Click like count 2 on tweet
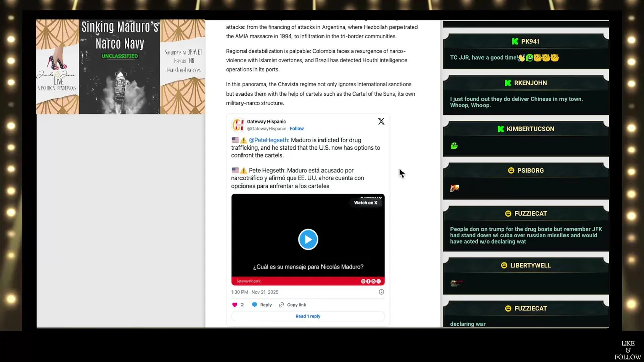This screenshot has height=362, width=644. coord(242,305)
